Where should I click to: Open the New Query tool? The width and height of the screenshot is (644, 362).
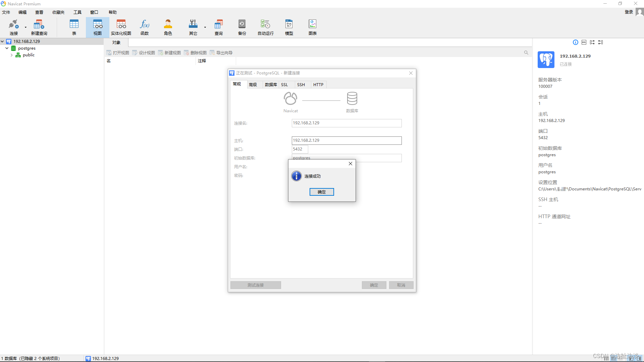pos(39,27)
